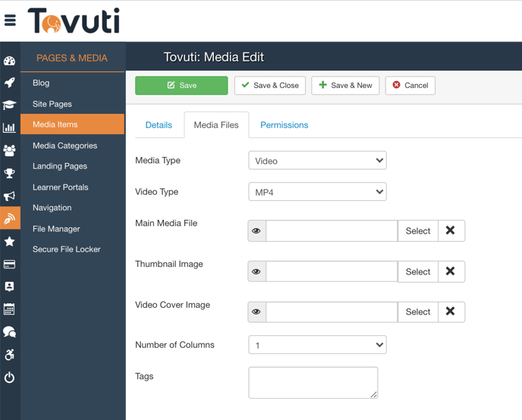The height and width of the screenshot is (420, 522).
Task: Open the chat bubbles icon
Action: pyautogui.click(x=9, y=332)
